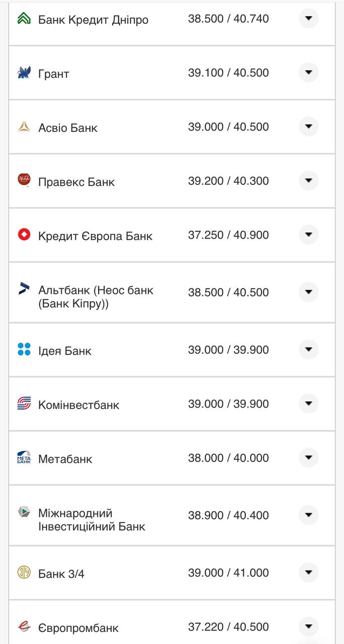The height and width of the screenshot is (644, 344).
Task: Open details for Правекс Банк
Action: 308,181
